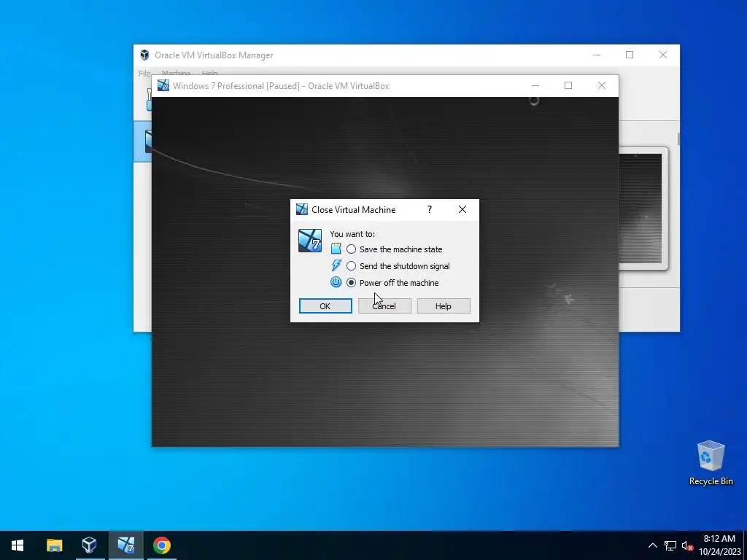Open Help menu in VirtualBox Manager
This screenshot has height=560, width=747.
pyautogui.click(x=209, y=74)
